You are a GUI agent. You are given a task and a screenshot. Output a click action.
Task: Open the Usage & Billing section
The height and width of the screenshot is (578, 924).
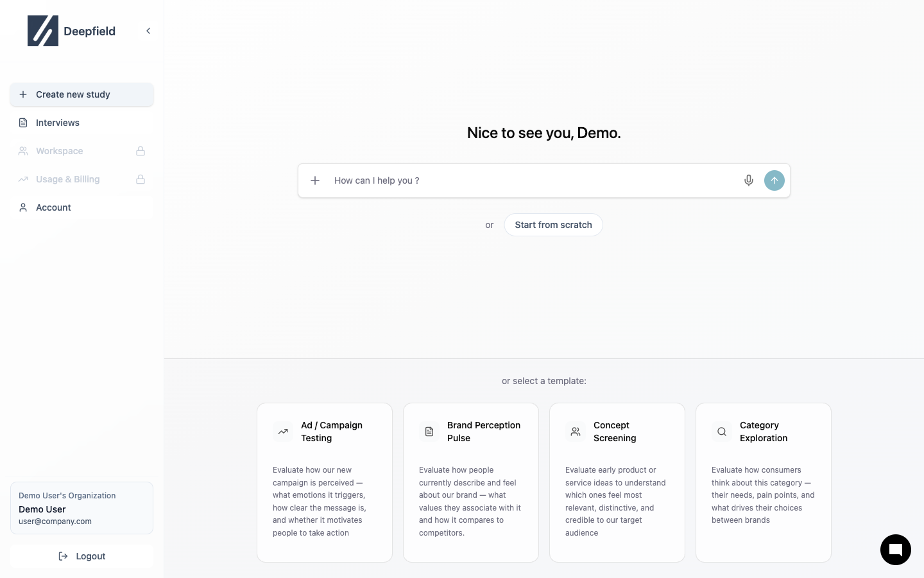(68, 179)
